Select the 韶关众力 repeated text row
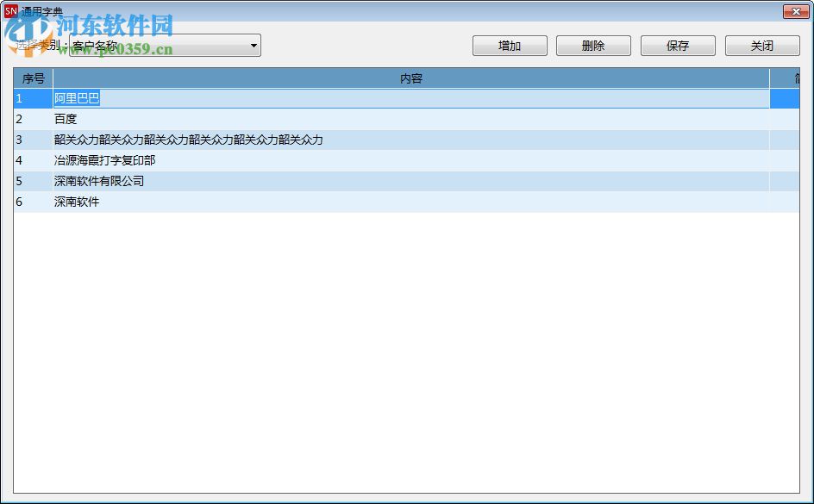814x504 pixels. pos(406,140)
